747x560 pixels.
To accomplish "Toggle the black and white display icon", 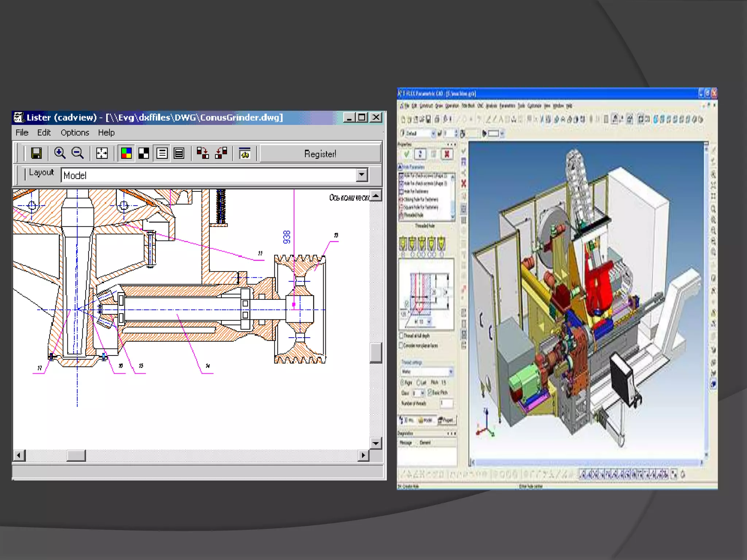I will point(144,153).
